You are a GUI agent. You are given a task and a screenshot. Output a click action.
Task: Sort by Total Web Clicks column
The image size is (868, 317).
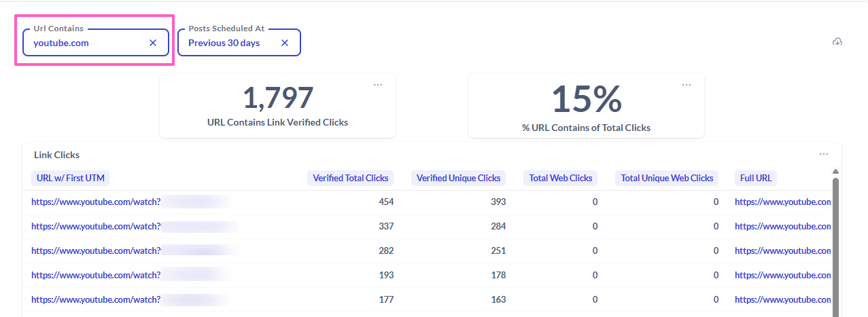561,178
